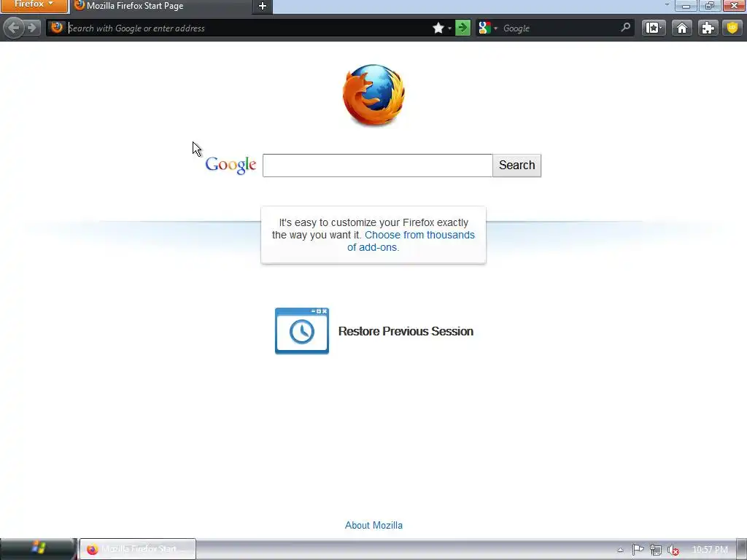Restore down the Firefox window
Screen dimensions: 747x560
[709, 5]
